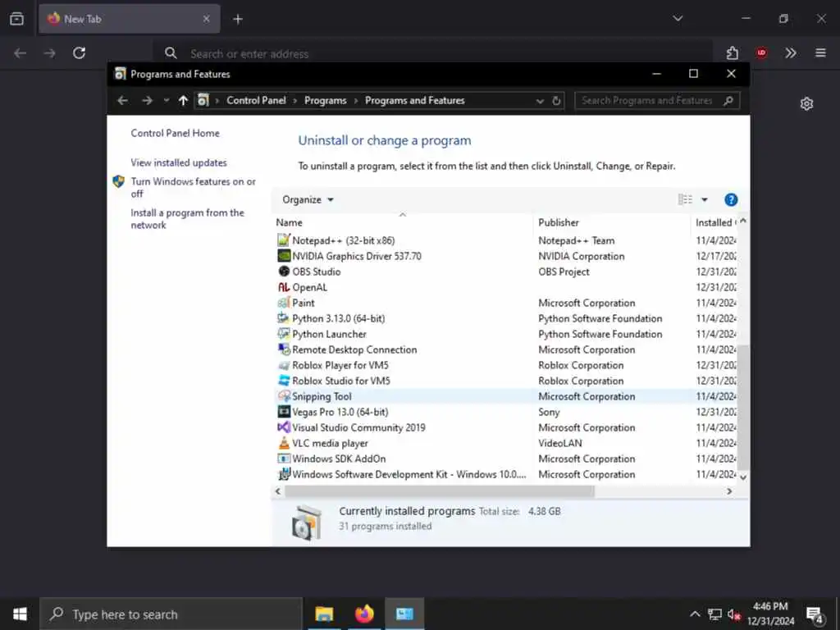Open the Firefox hamburger application menu

[820, 52]
